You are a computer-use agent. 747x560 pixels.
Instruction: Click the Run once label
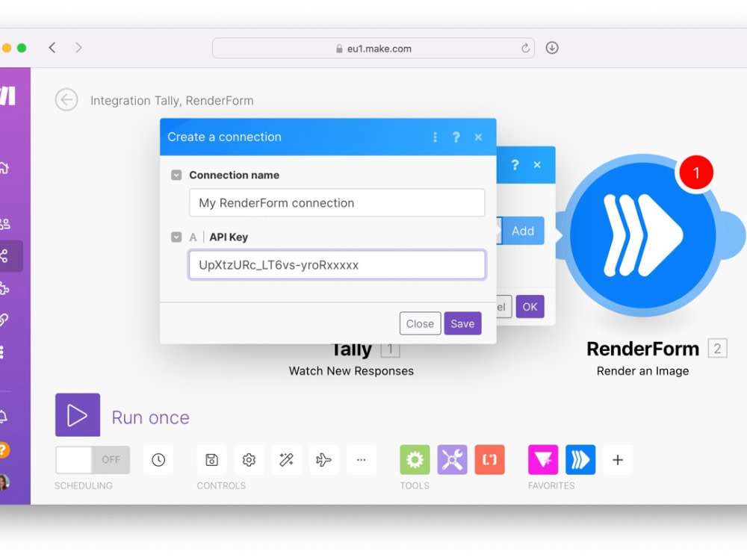[151, 417]
